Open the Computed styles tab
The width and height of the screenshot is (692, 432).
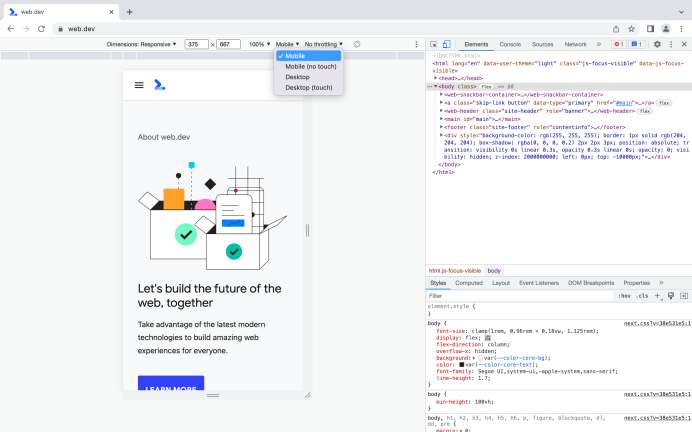point(469,283)
